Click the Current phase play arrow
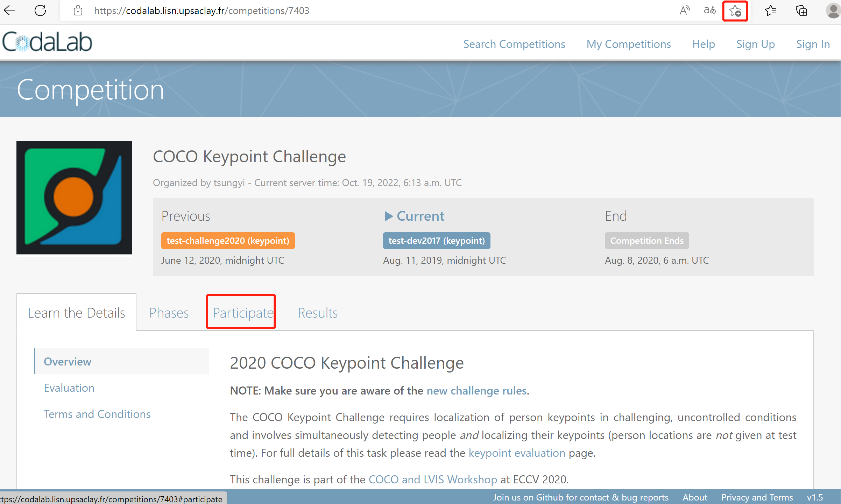Viewport: 841px width, 504px height. [x=389, y=216]
